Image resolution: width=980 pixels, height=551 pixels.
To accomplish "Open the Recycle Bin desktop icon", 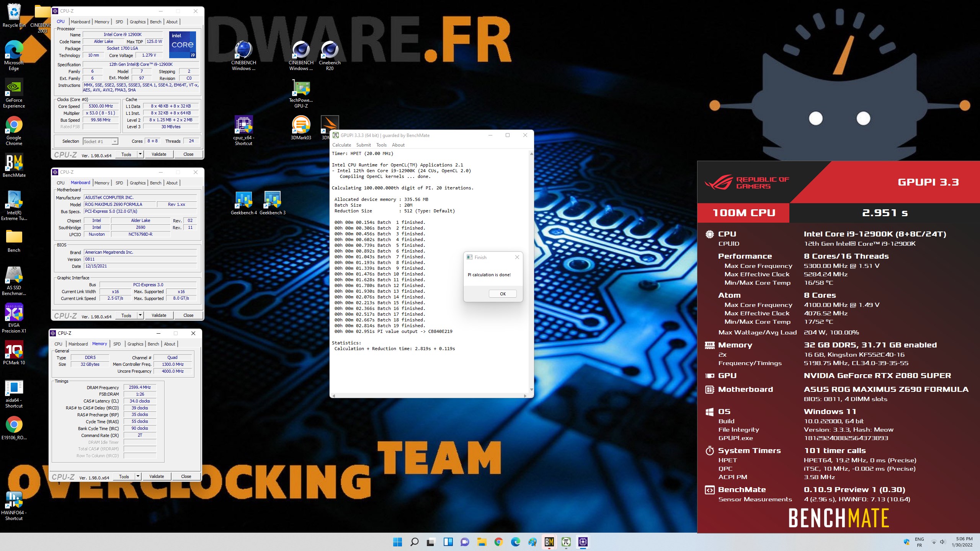I will [x=14, y=15].
